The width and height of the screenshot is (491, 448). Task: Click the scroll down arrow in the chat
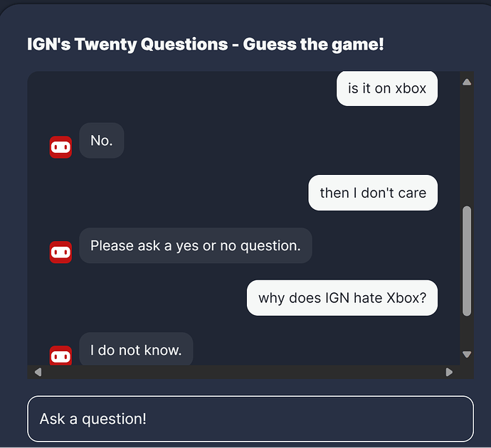tap(467, 354)
